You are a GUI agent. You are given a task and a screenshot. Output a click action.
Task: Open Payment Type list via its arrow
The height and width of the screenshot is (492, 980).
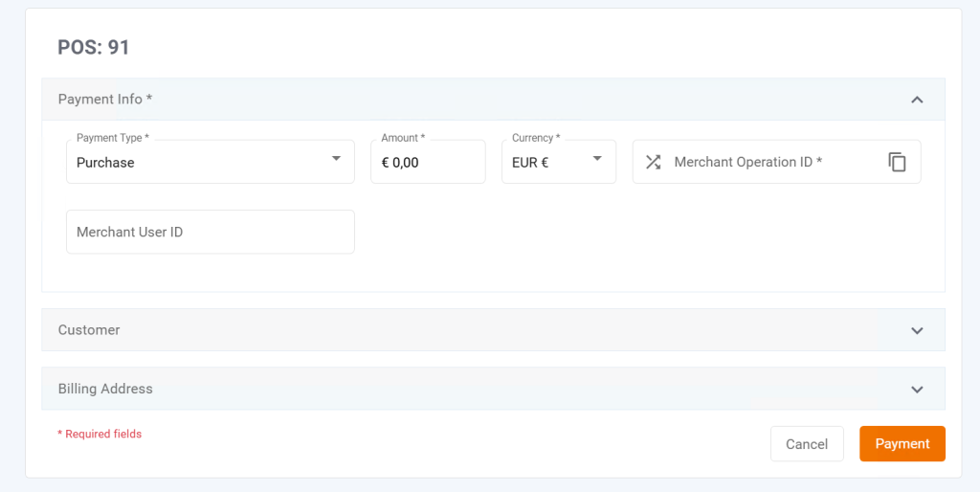pyautogui.click(x=336, y=158)
